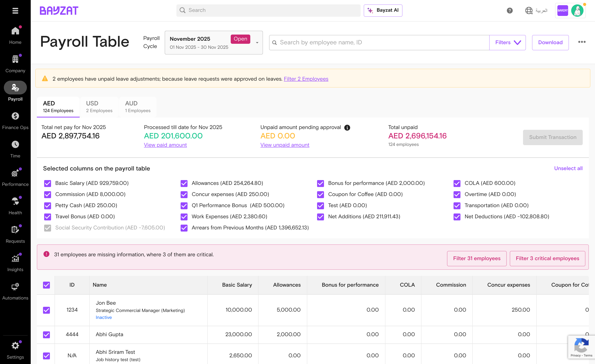Click the magnifier icon in employee search
Image resolution: width=595 pixels, height=364 pixels.
coord(274,43)
